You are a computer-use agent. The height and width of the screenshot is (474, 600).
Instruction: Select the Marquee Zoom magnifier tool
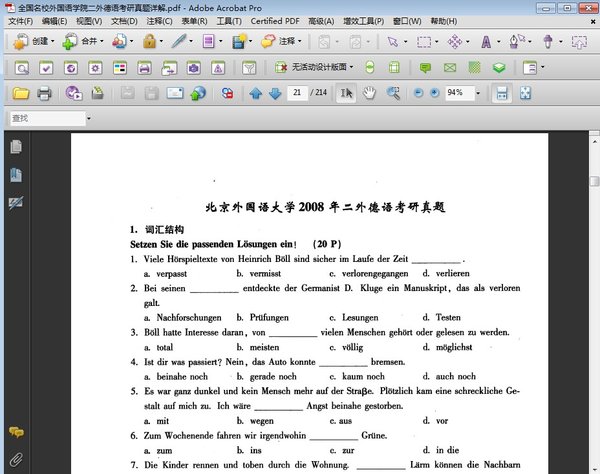[x=393, y=93]
